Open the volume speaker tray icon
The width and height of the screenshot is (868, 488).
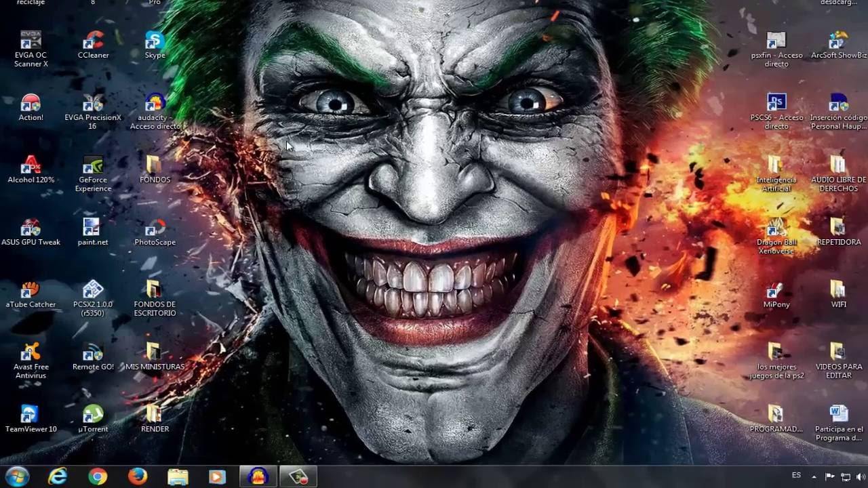859,477
